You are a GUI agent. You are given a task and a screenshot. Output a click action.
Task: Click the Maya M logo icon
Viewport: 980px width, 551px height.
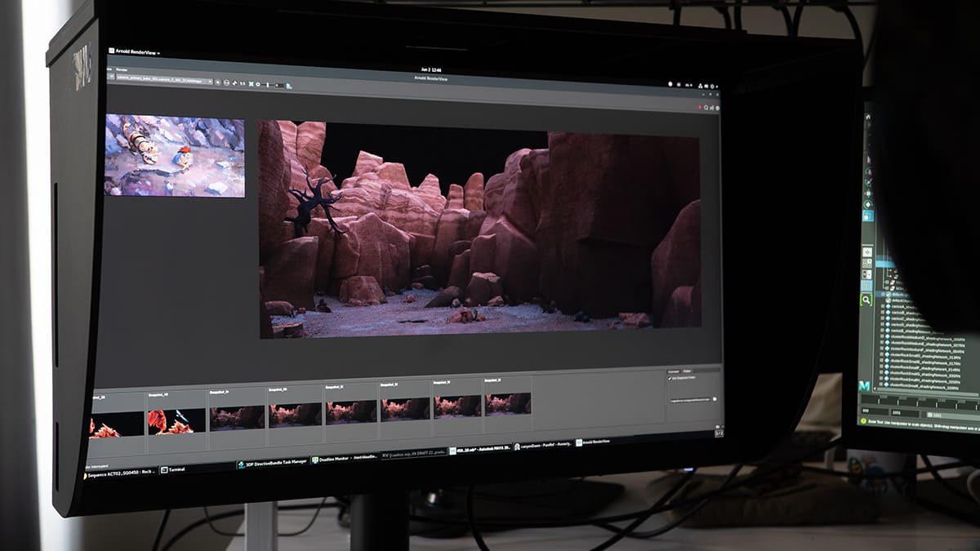864,386
